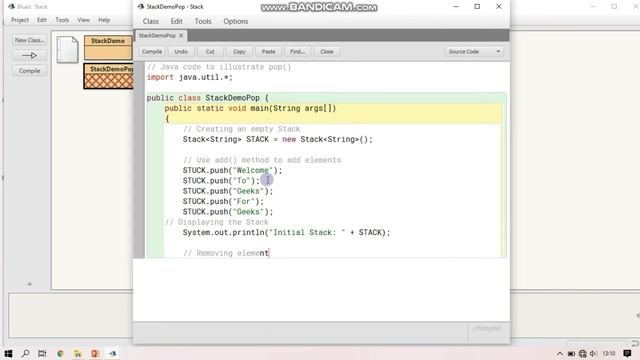The image size is (640, 360).
Task: Select the dependency arrow tool
Action: 29,56
